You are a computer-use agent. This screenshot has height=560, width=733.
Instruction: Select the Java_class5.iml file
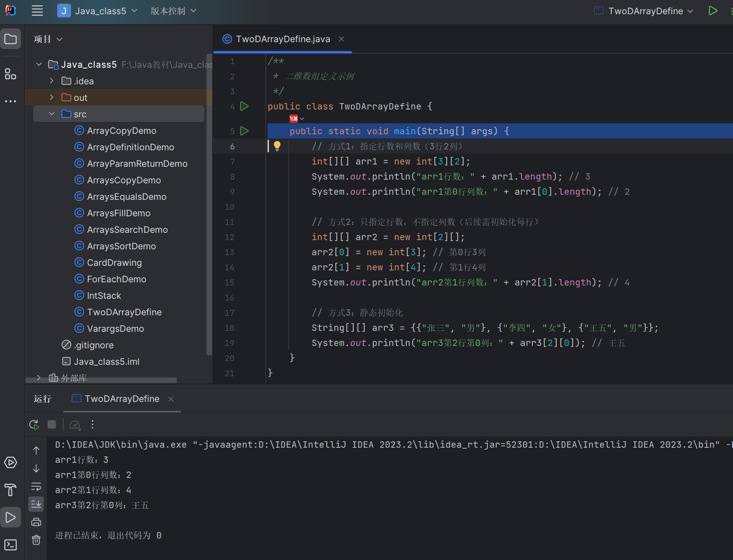tap(107, 362)
